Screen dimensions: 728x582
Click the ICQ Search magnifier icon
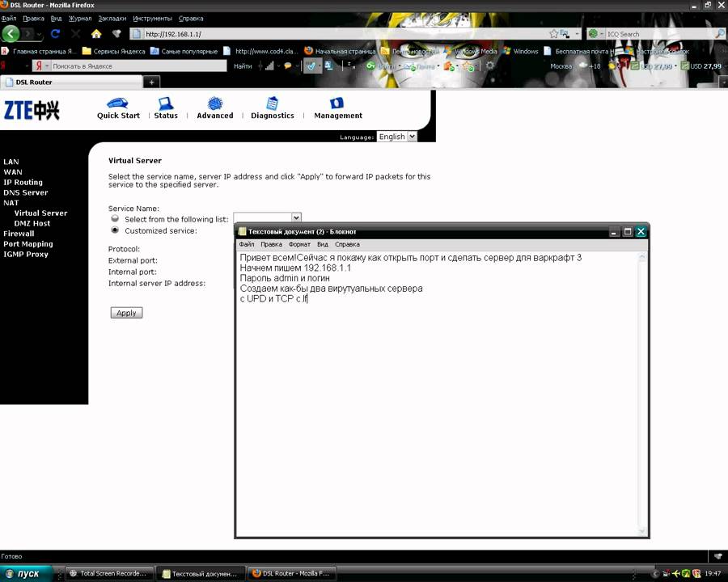[x=720, y=34]
